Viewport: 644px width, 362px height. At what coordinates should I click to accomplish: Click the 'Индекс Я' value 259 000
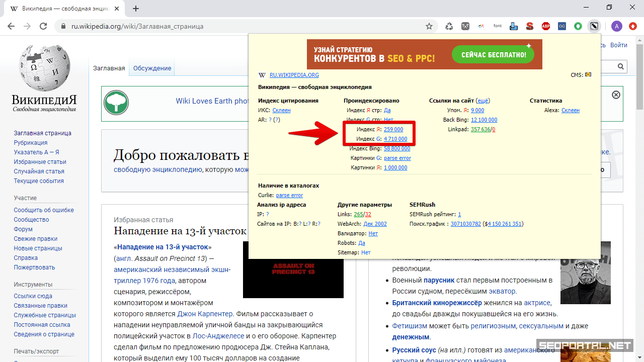[393, 129]
